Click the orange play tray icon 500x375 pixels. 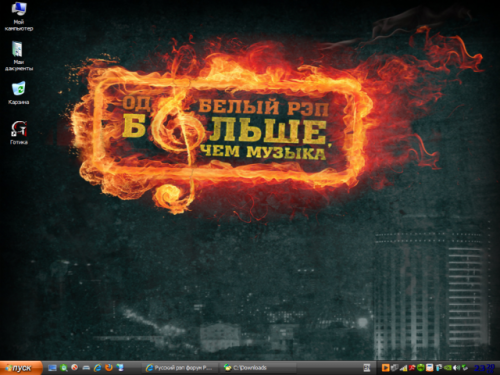(x=386, y=368)
